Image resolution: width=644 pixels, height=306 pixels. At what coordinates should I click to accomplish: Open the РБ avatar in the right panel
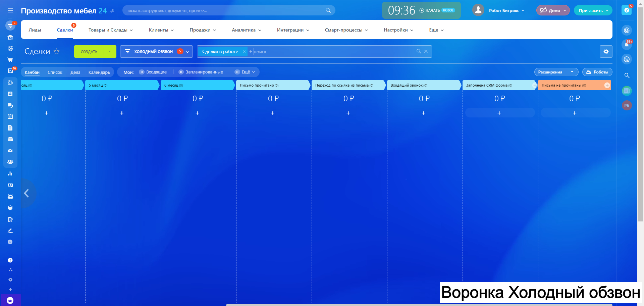click(627, 106)
